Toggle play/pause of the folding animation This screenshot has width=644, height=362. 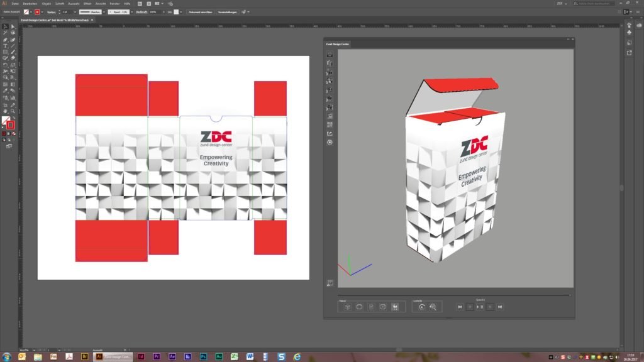click(x=480, y=307)
